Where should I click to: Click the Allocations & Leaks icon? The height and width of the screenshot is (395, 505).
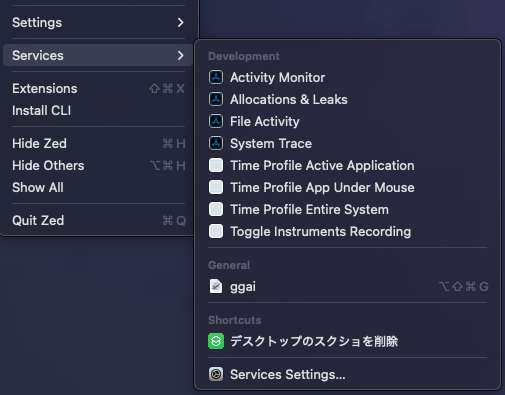216,99
